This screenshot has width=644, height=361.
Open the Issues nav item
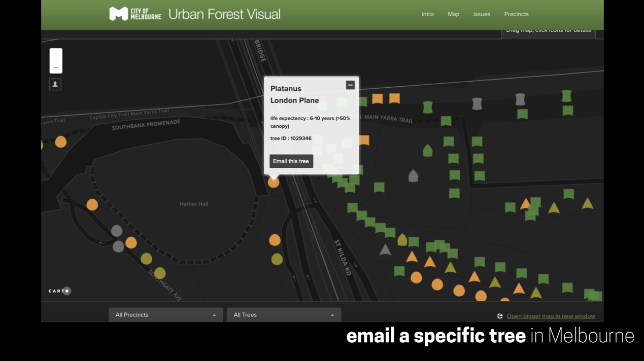click(482, 14)
